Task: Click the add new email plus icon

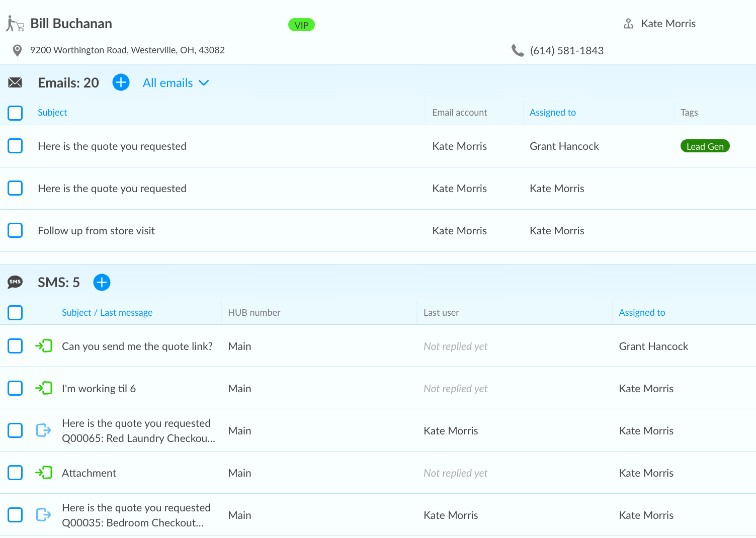Action: pos(121,82)
